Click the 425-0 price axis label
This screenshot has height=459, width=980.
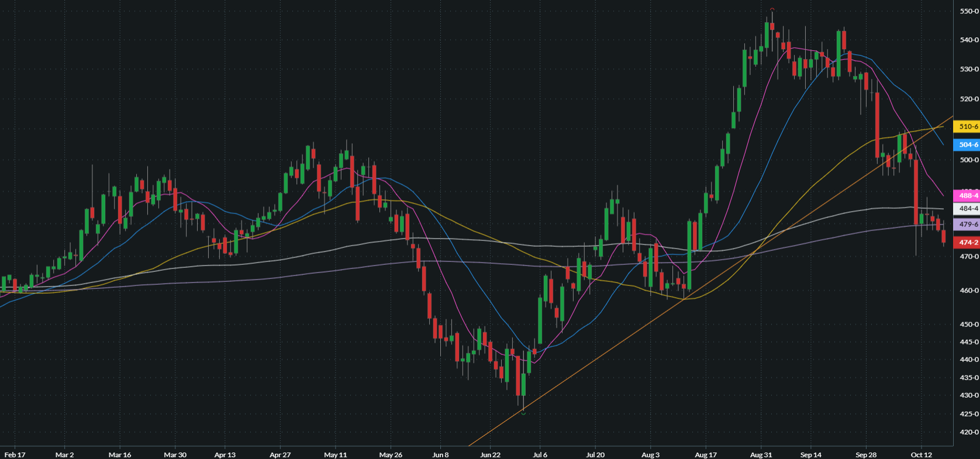969,414
